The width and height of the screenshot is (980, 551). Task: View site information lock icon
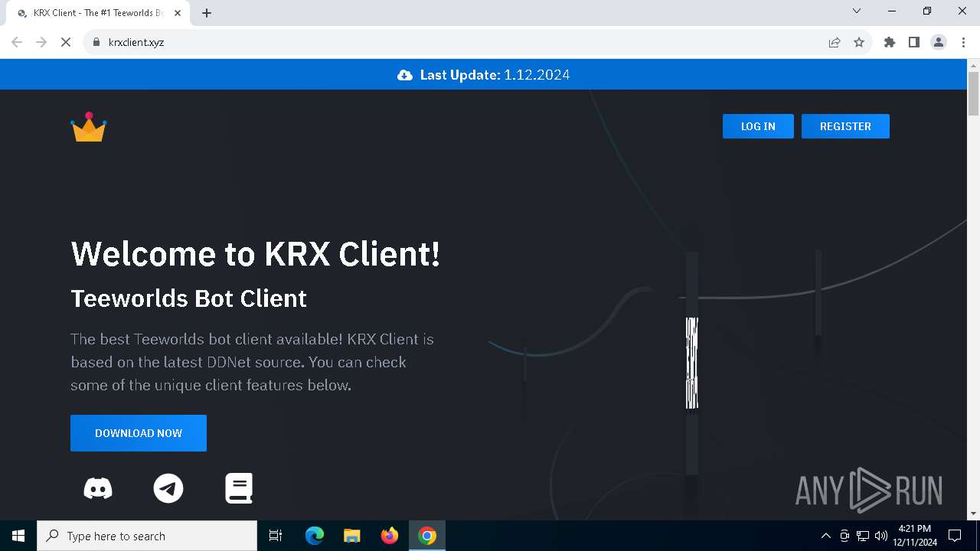coord(96,42)
